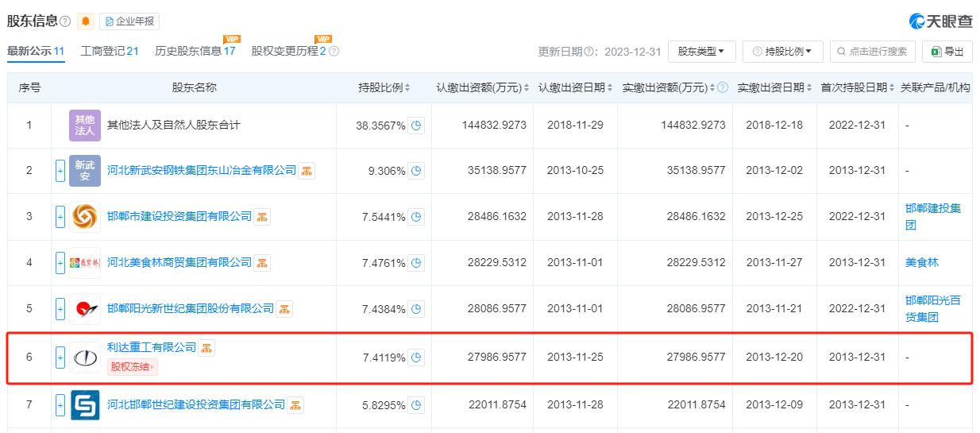Click the 股权冻结 tag
The image size is (980, 433).
click(132, 366)
